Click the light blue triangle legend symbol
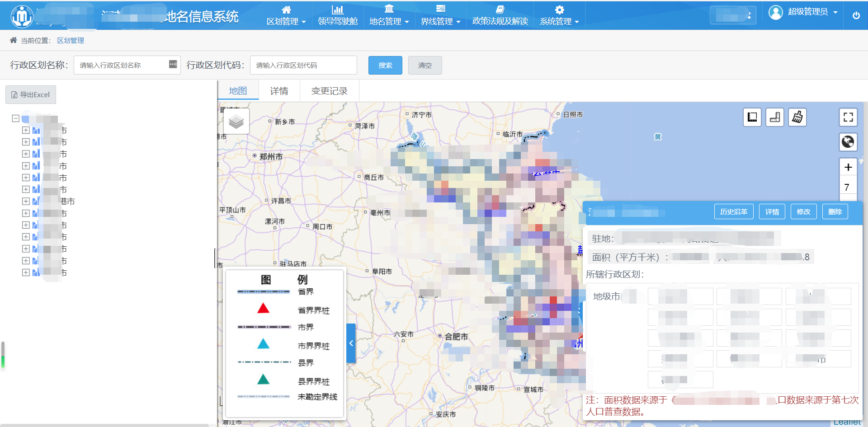868x427 pixels. click(263, 344)
